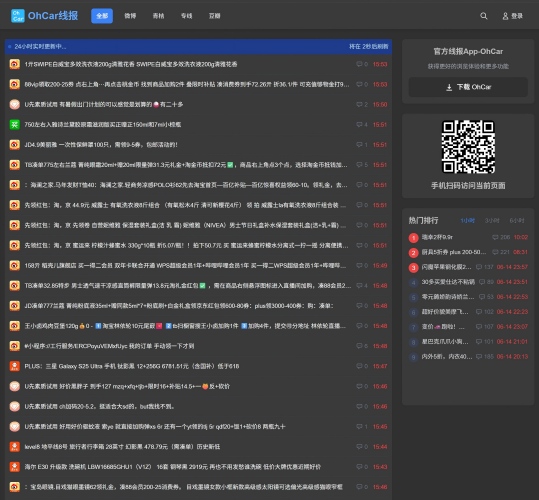Open the search magnifier icon
The image size is (539, 500).
tap(484, 16)
